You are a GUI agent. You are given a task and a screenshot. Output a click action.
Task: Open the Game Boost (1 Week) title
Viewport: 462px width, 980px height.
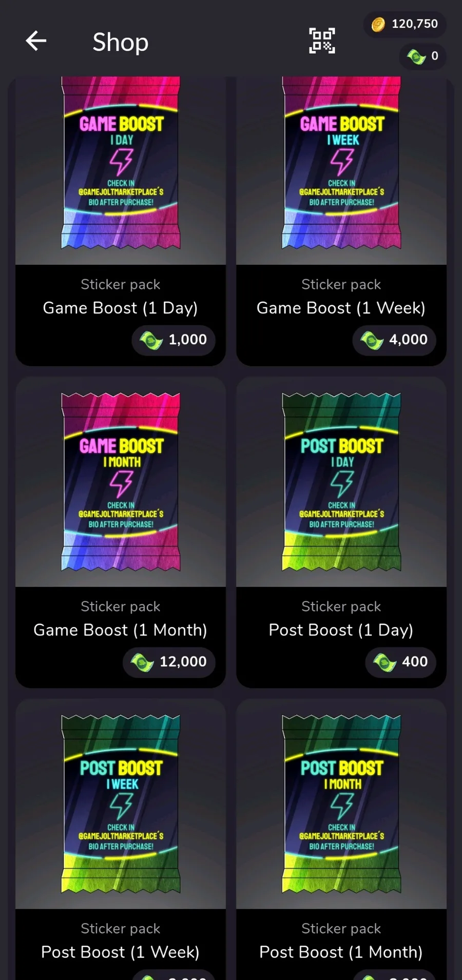coord(341,308)
